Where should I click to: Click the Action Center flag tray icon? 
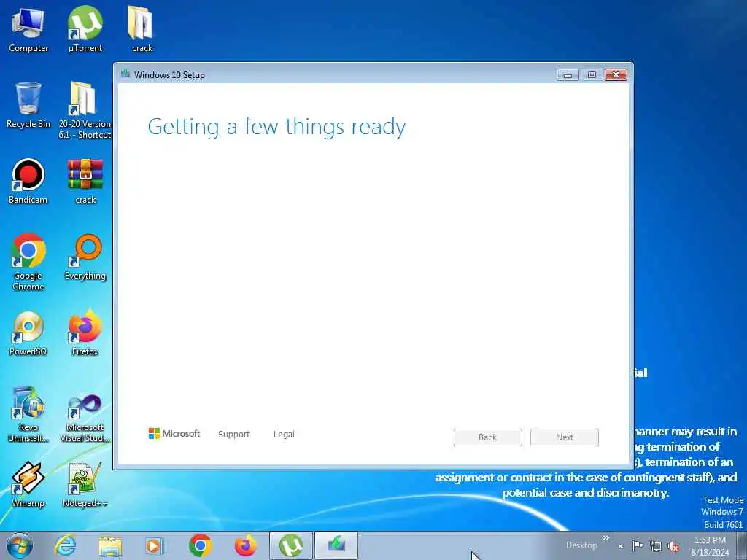(638, 545)
